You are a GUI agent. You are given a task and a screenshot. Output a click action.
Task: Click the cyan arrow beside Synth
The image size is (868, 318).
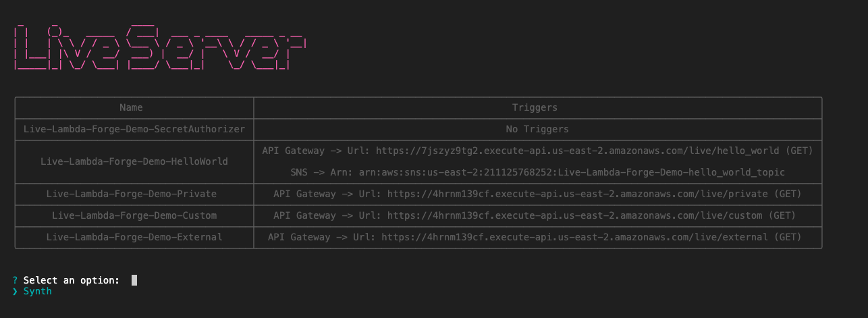click(x=15, y=291)
